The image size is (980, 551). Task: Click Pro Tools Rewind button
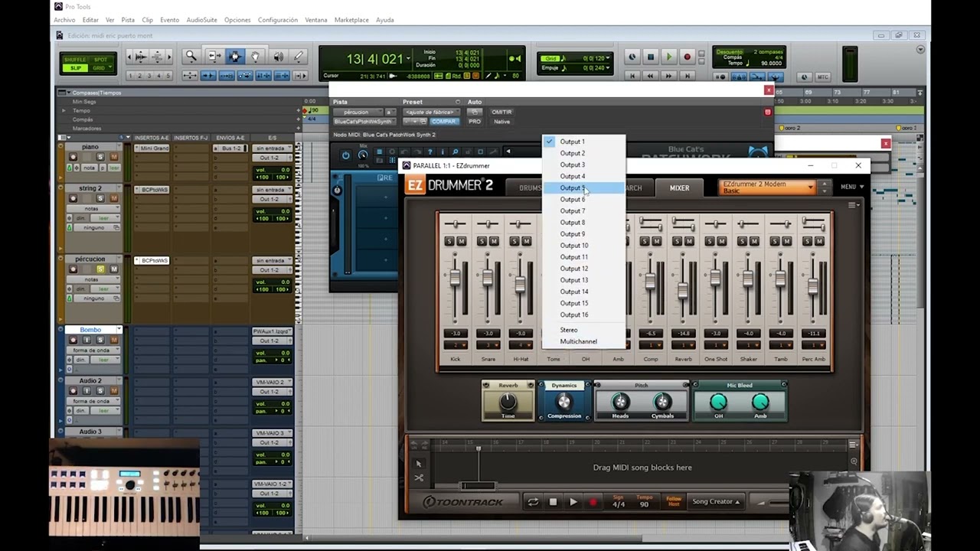(651, 76)
